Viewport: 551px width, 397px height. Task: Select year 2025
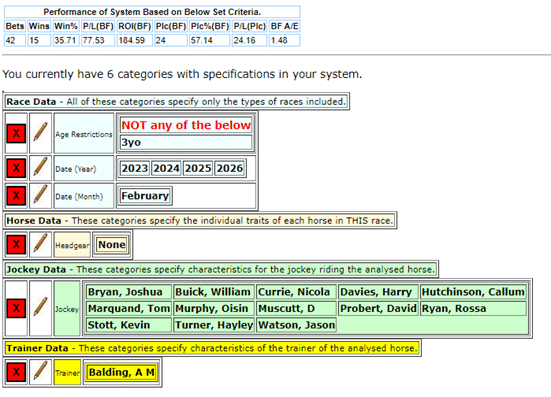[x=198, y=168]
